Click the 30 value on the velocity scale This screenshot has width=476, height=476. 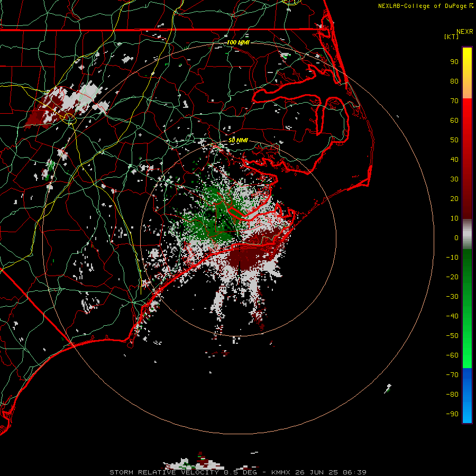click(454, 179)
